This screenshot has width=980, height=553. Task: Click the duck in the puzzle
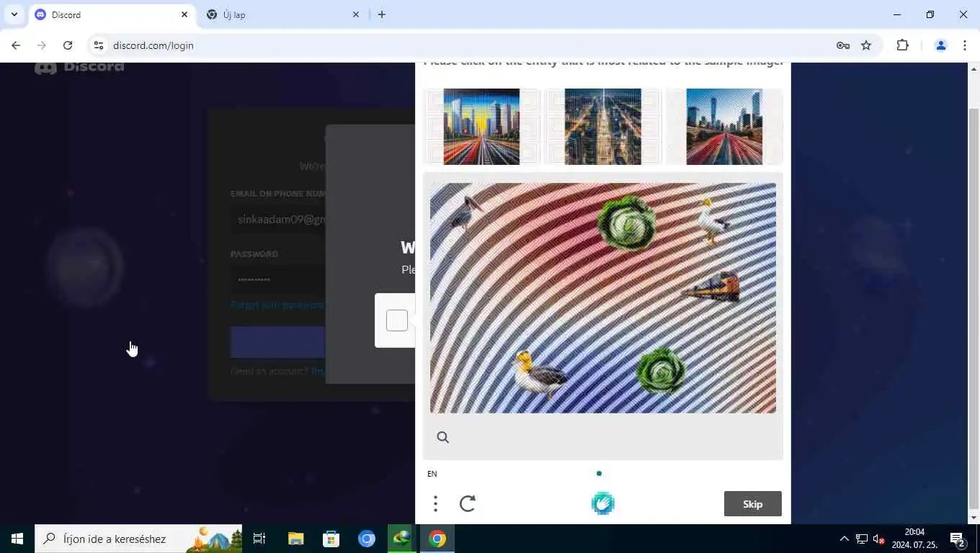pyautogui.click(x=539, y=374)
